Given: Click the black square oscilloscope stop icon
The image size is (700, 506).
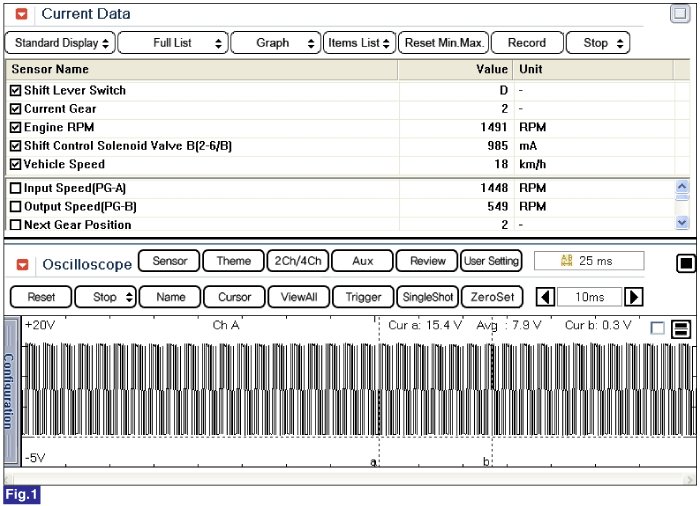Looking at the screenshot, I should click(x=686, y=263).
